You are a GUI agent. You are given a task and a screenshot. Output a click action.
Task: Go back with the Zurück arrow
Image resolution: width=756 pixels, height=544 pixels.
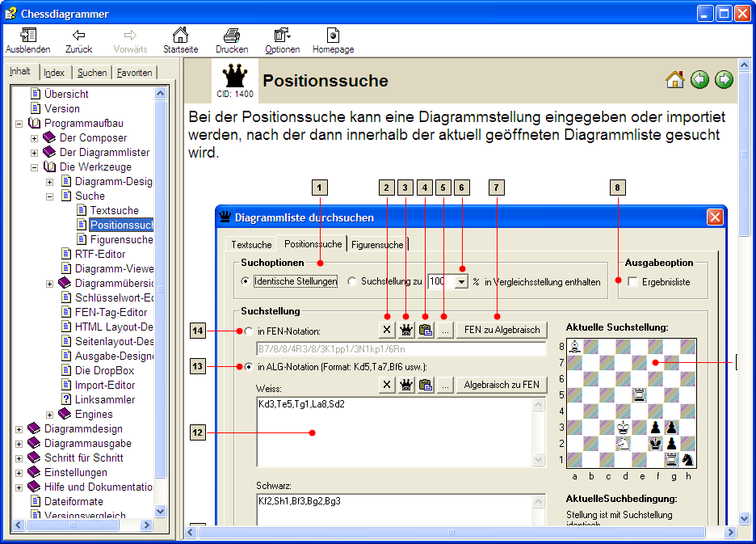coord(78,36)
